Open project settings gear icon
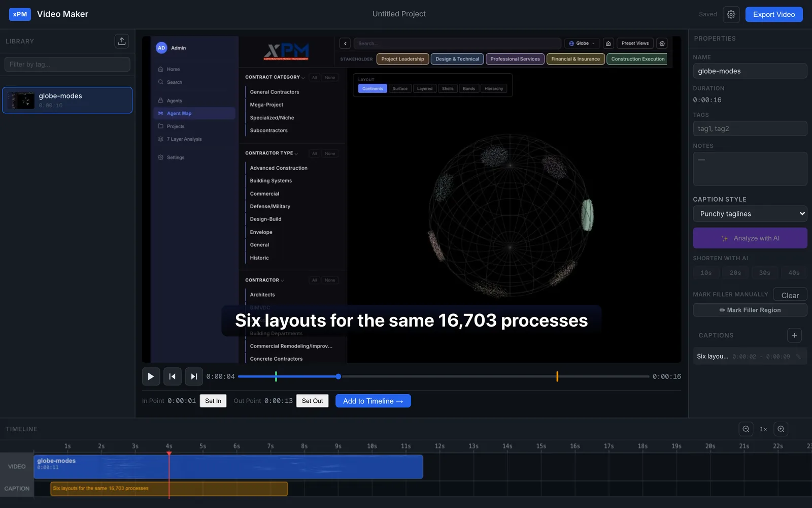The image size is (812, 508). point(731,14)
